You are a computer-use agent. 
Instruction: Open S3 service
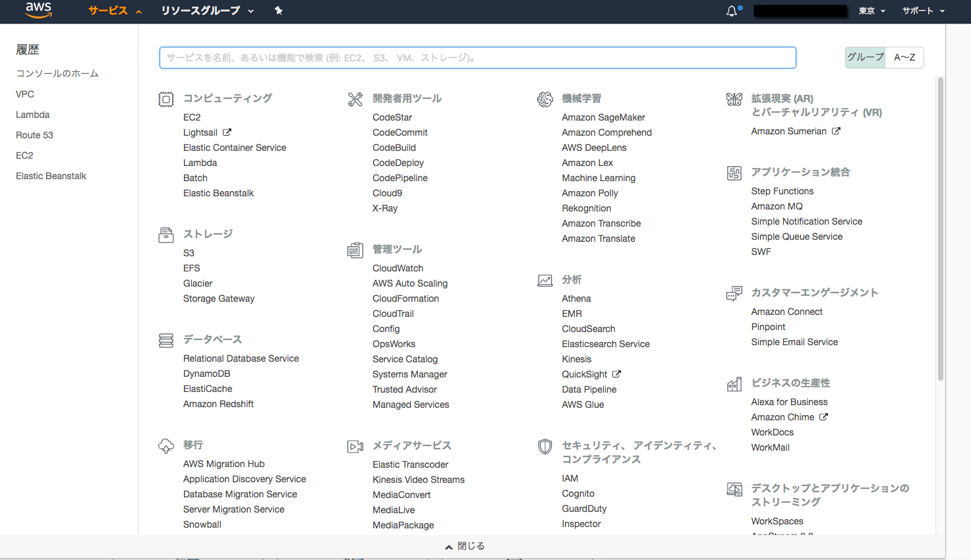coord(189,253)
